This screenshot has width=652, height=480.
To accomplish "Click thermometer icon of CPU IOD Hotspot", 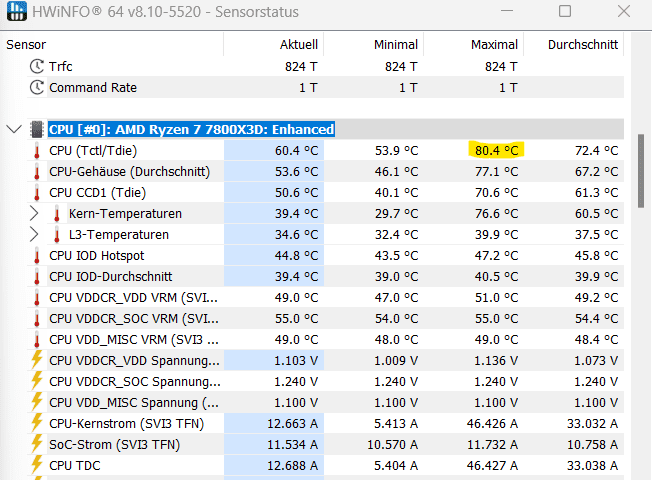I will pos(37,255).
